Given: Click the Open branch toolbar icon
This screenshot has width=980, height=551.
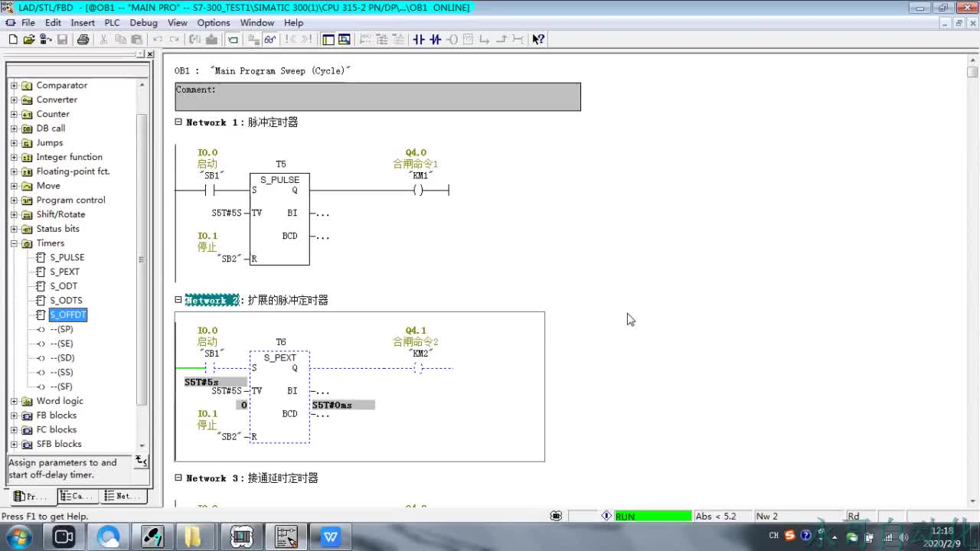Looking at the screenshot, I should (485, 39).
